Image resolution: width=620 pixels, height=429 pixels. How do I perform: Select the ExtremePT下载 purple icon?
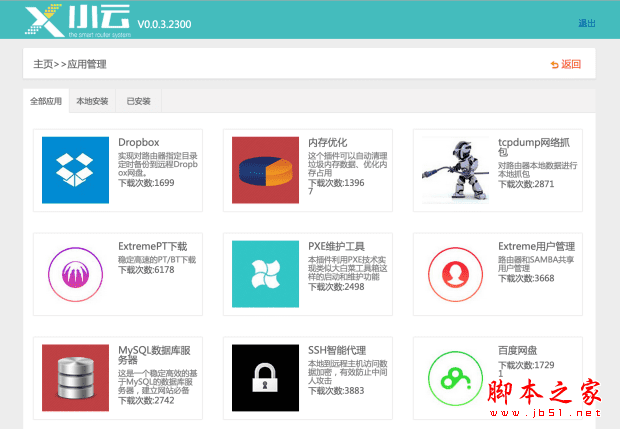click(76, 274)
